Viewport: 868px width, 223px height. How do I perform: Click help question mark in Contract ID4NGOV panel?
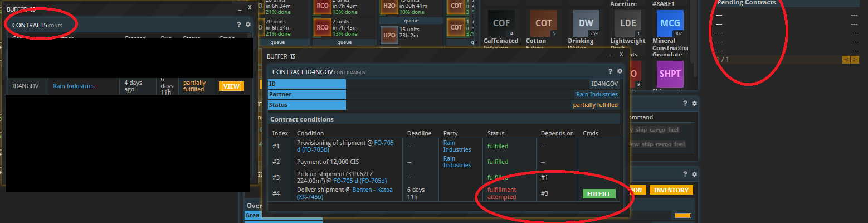pyautogui.click(x=611, y=71)
